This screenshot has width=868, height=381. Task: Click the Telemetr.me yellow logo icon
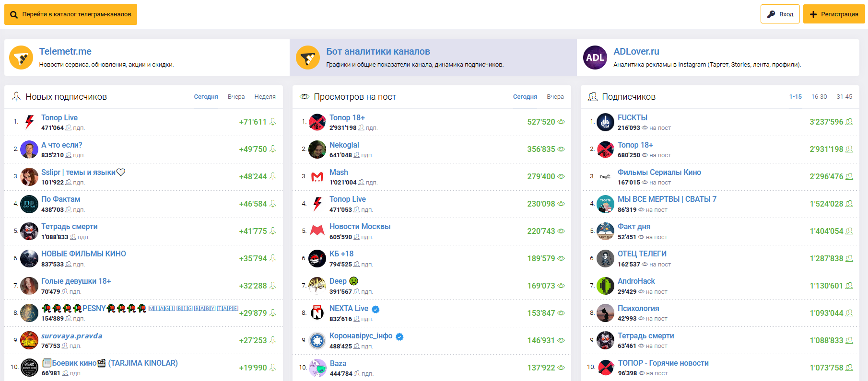point(21,58)
